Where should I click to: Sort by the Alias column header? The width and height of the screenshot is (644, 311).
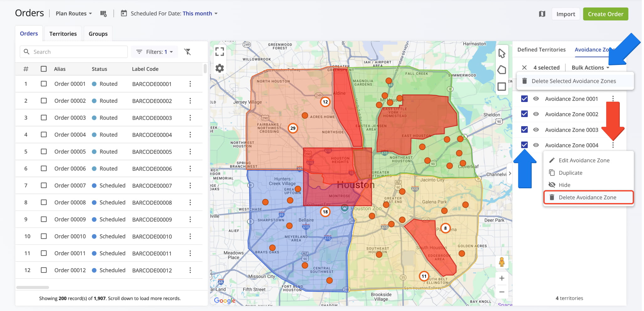[x=60, y=69]
